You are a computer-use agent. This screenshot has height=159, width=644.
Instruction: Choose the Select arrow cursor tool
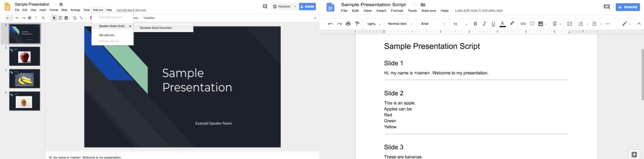pos(54,18)
